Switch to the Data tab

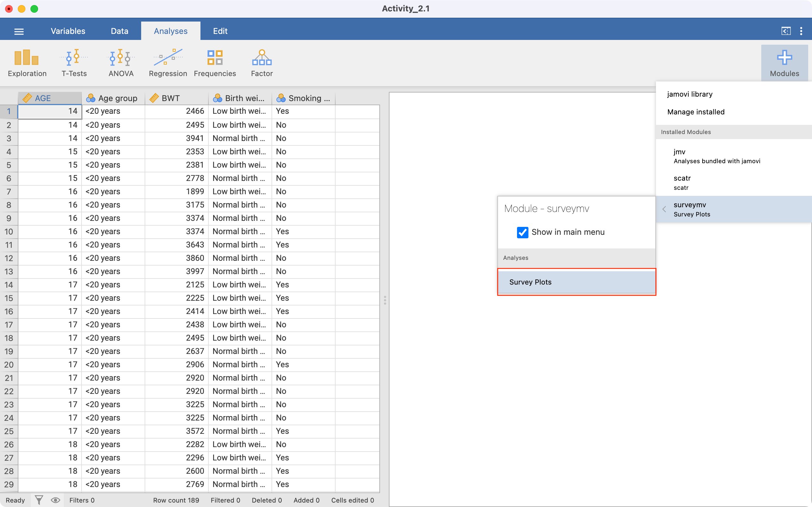tap(120, 31)
